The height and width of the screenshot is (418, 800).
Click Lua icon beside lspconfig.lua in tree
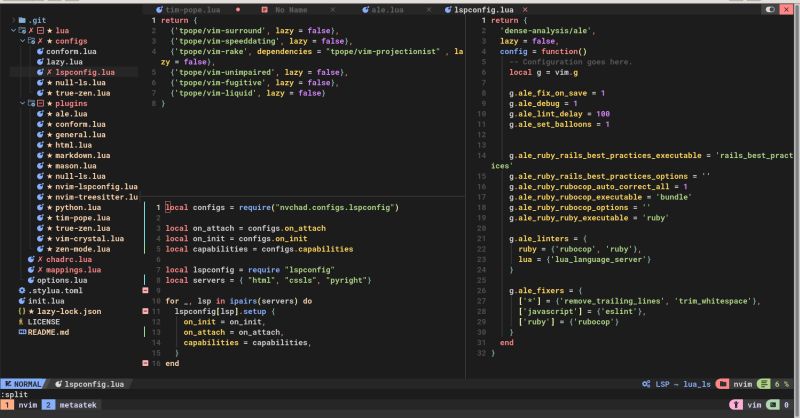click(40, 72)
